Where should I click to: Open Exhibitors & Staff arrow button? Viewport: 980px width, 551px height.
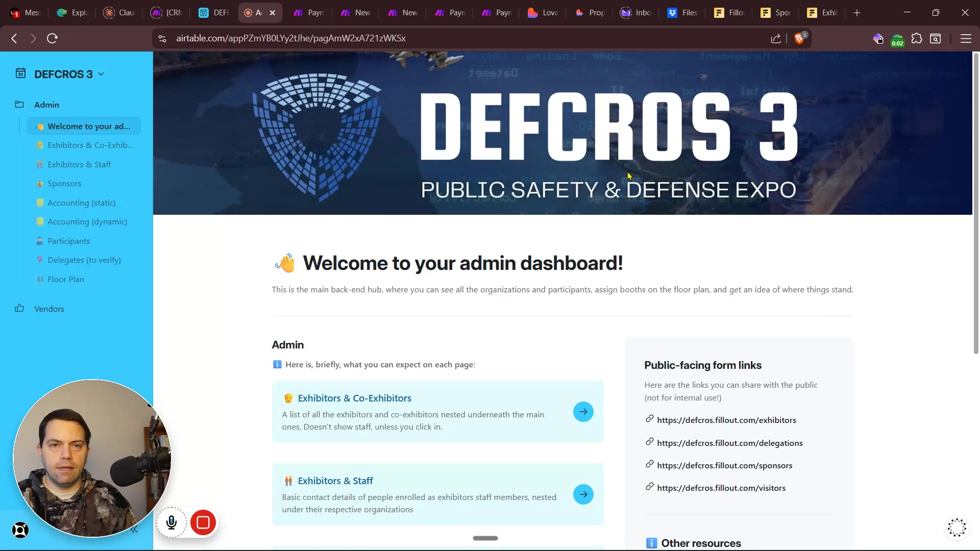pos(583,494)
